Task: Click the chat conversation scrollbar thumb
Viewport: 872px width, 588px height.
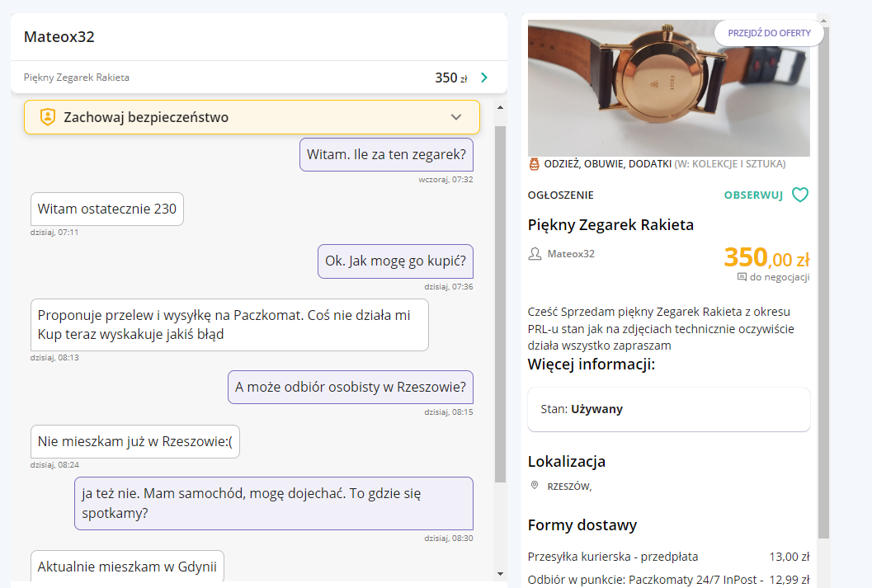Action: (500, 305)
